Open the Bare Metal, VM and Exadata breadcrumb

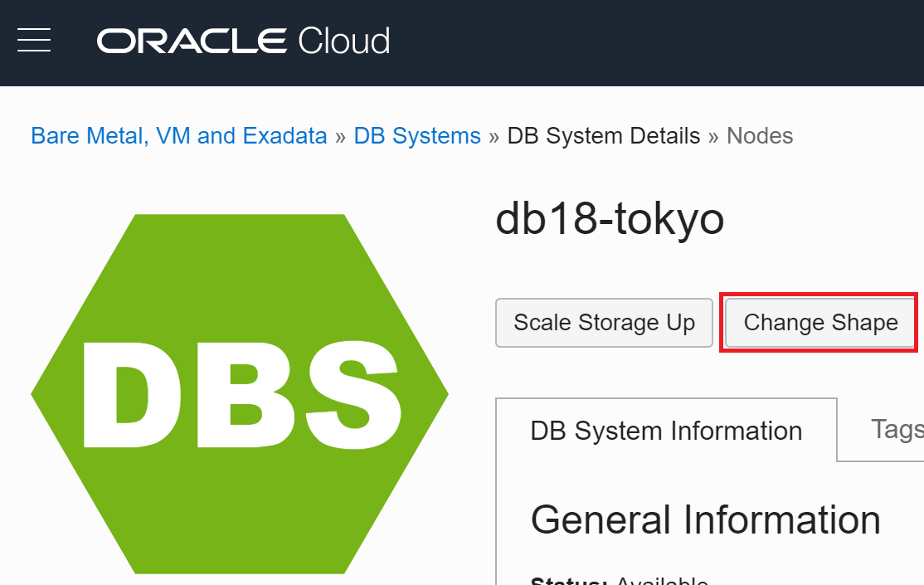pos(178,135)
